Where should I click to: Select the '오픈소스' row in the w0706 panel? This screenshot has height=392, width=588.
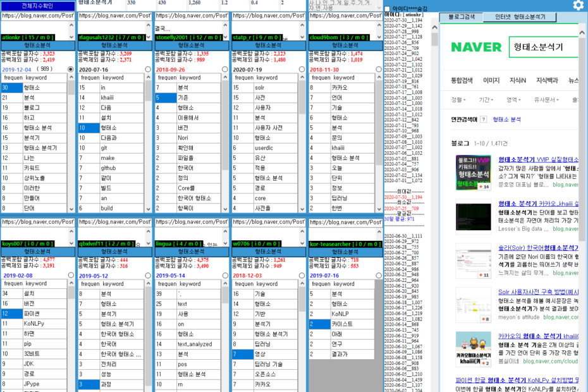(264, 374)
